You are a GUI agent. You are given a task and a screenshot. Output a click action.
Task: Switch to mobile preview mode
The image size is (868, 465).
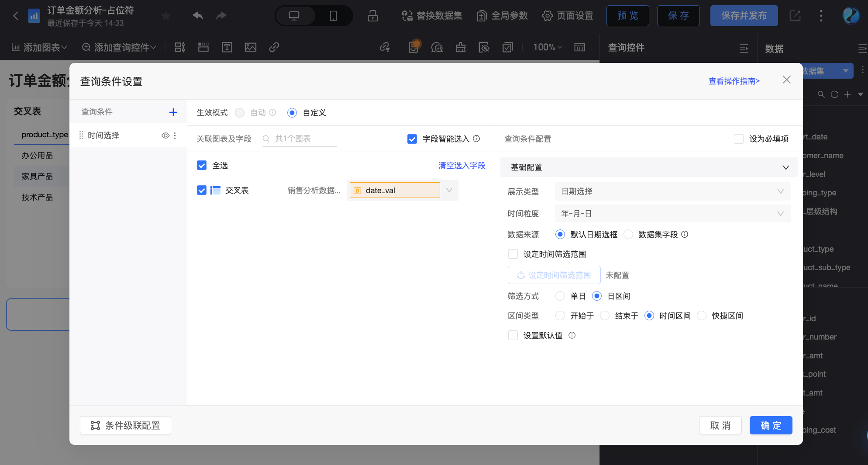pos(333,15)
